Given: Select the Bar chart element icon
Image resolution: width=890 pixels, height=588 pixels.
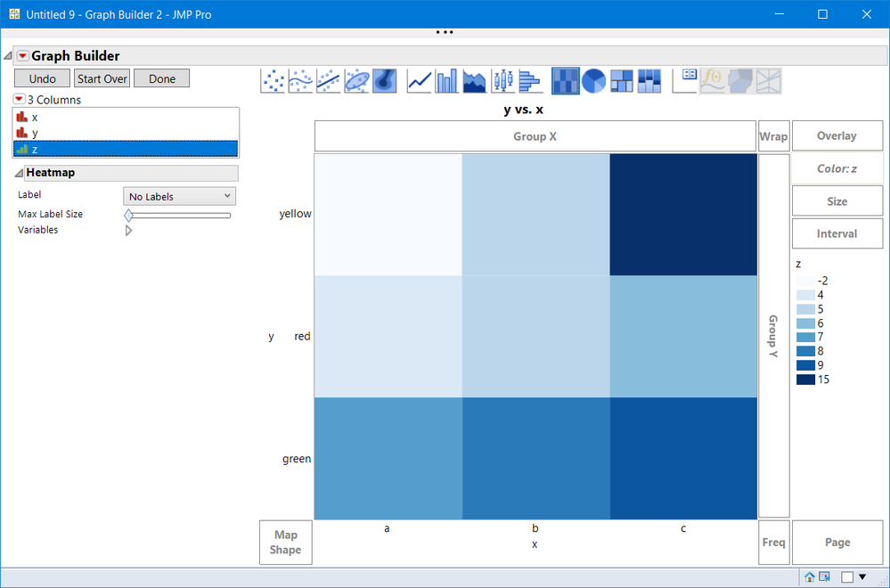Looking at the screenshot, I should [446, 80].
